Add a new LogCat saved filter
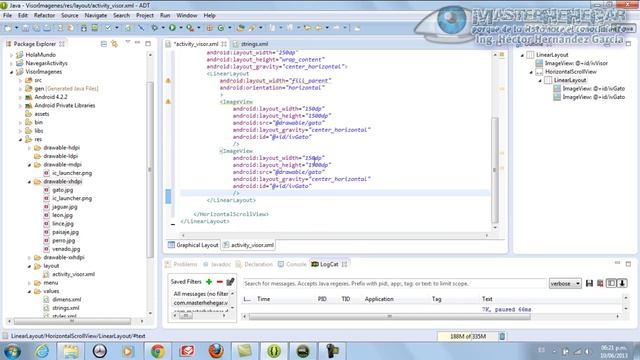The height and width of the screenshot is (360, 640). (x=209, y=282)
